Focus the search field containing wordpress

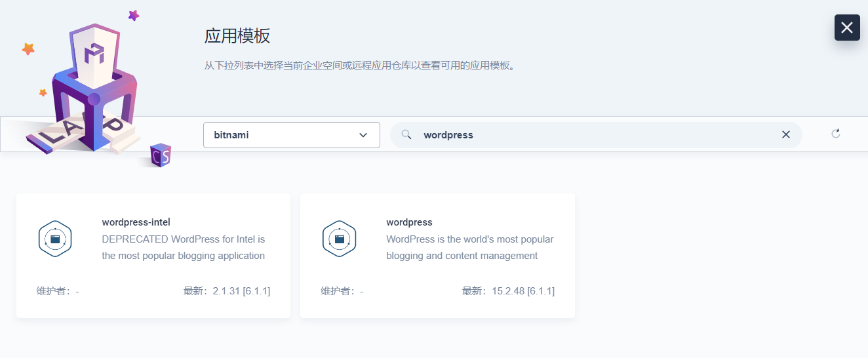[x=590, y=135]
